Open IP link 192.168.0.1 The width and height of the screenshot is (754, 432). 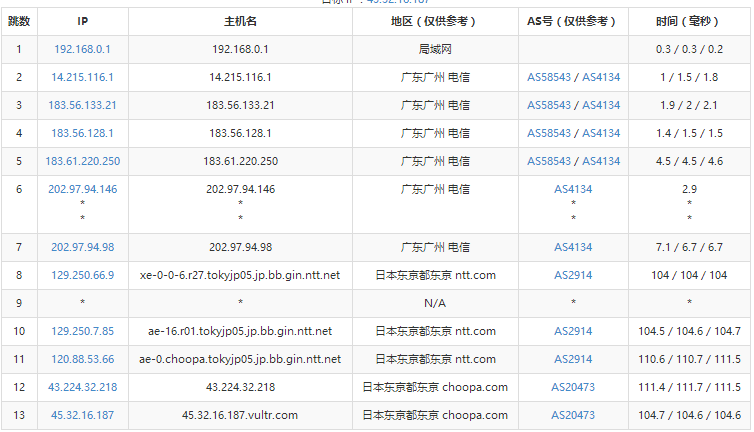82,49
